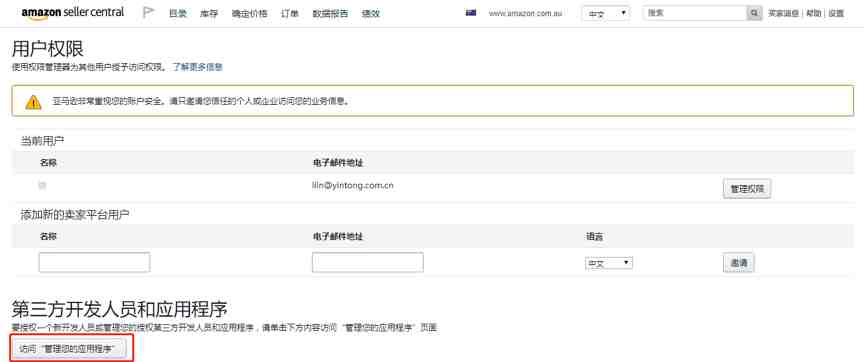Screen dimensions: 864x362
Task: Click the Australia flag marketplace icon
Action: [x=471, y=13]
